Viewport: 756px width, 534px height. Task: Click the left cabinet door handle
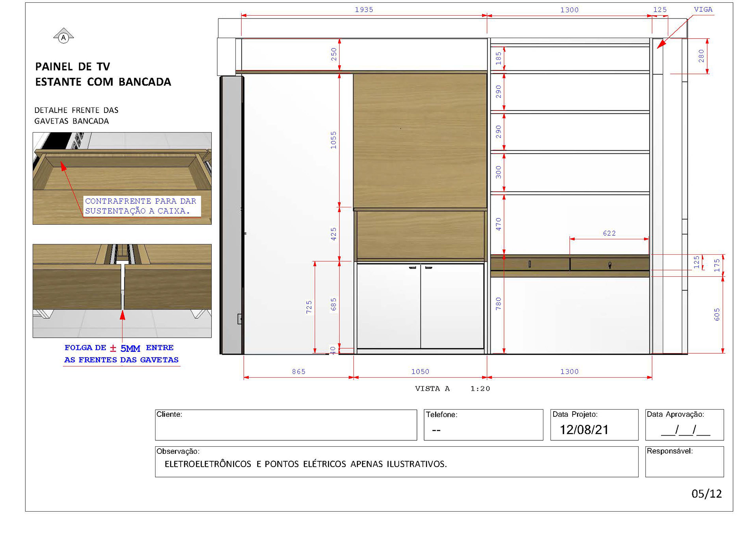(x=412, y=268)
